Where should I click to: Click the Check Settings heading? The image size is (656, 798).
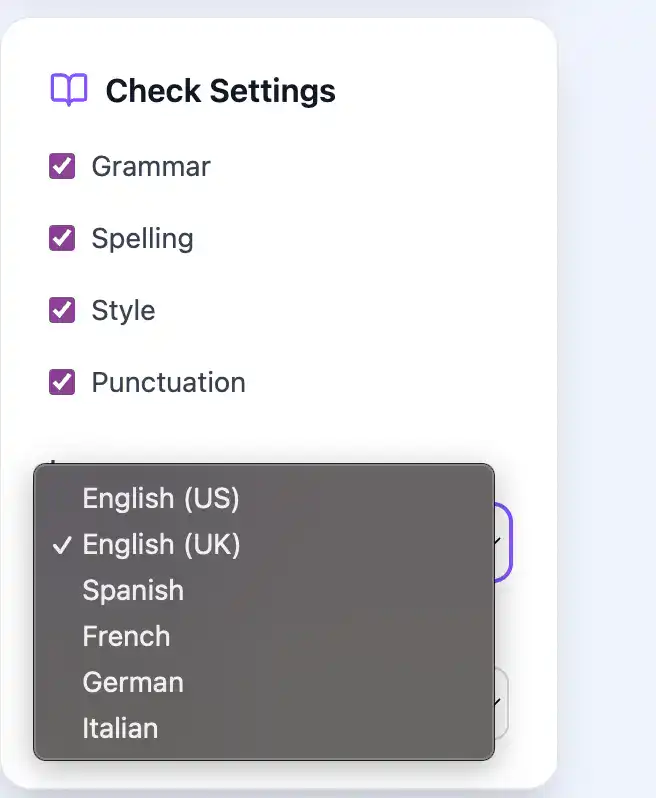click(x=220, y=91)
